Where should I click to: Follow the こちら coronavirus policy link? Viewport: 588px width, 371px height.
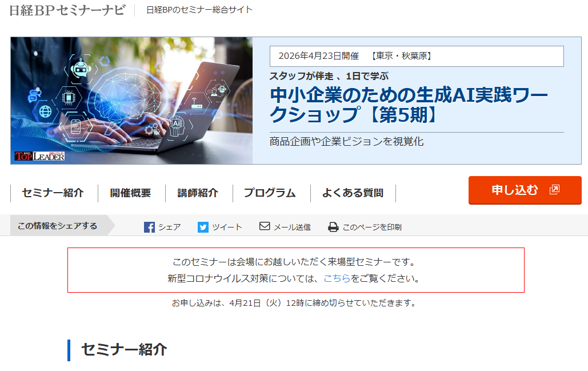337,278
